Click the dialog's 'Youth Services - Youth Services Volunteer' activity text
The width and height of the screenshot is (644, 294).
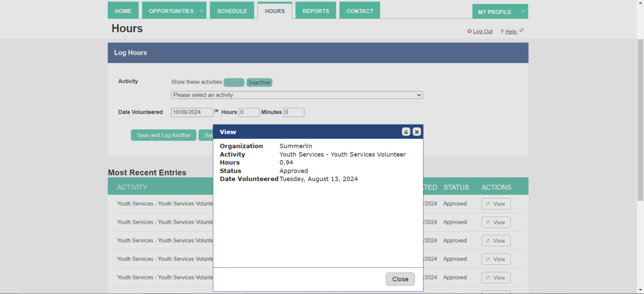point(343,154)
